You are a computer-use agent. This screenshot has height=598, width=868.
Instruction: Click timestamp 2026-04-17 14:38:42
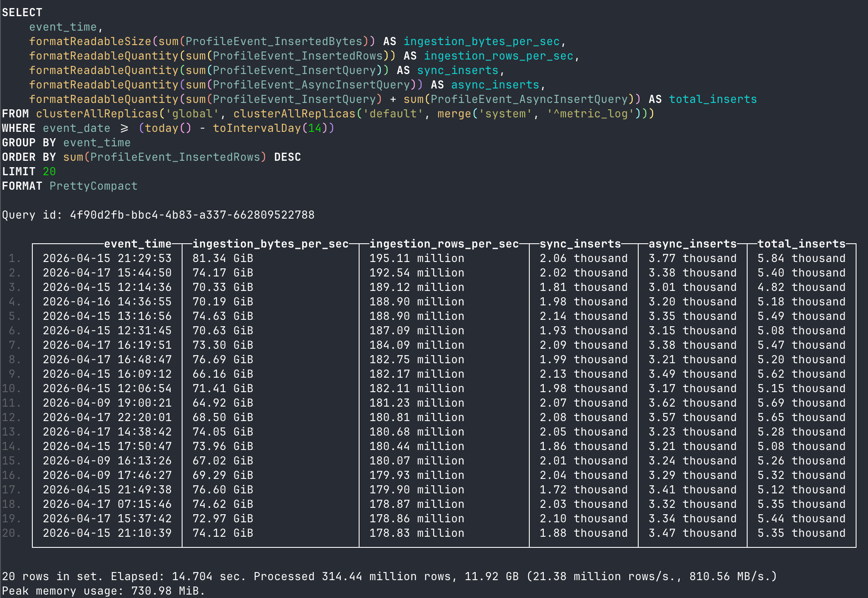tap(107, 432)
